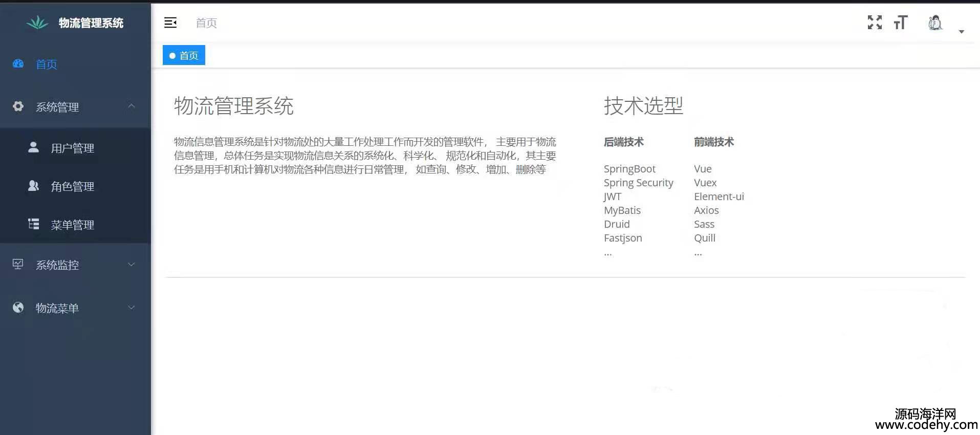Click 物流管理系统 title in sidebar header

pyautogui.click(x=91, y=23)
